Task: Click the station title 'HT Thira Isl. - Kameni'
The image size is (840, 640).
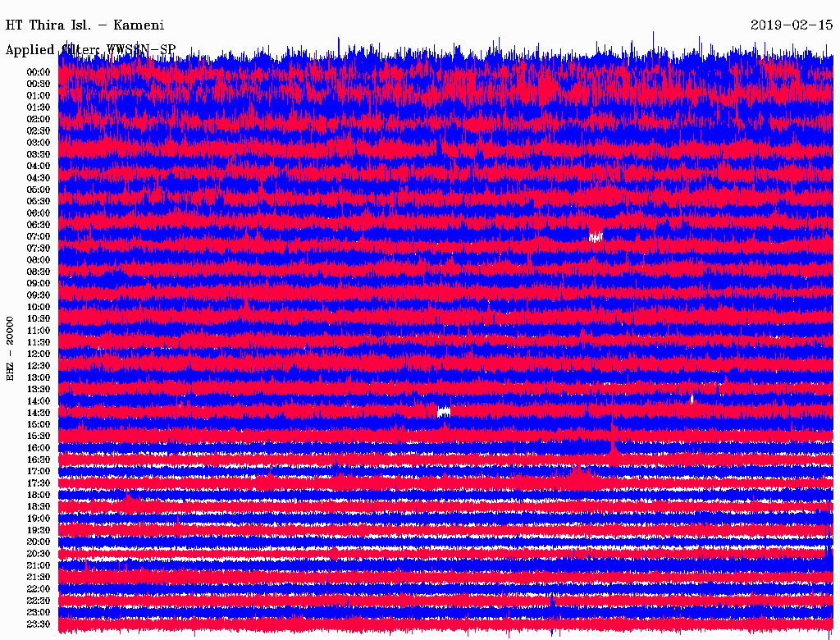Action: point(85,25)
